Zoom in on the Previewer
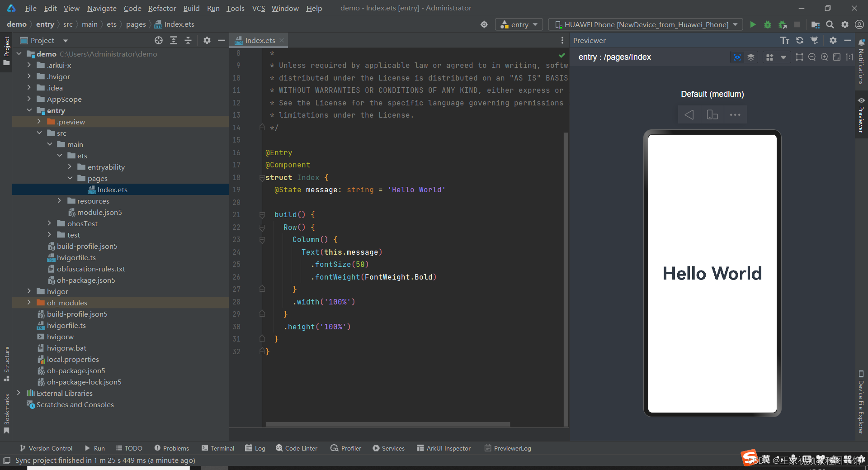This screenshot has width=868, height=470. 825,57
